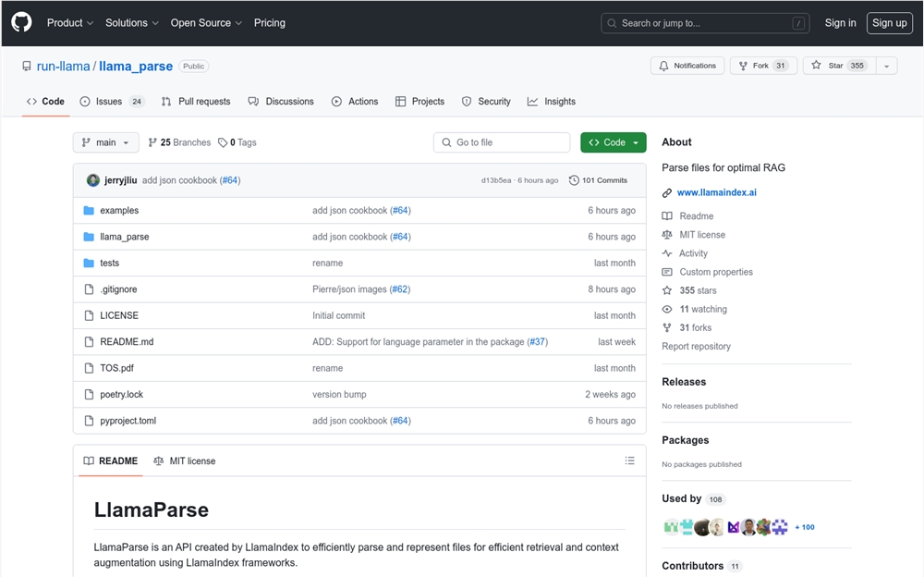Open the Contributors heading link
924x577 pixels.
701,566
